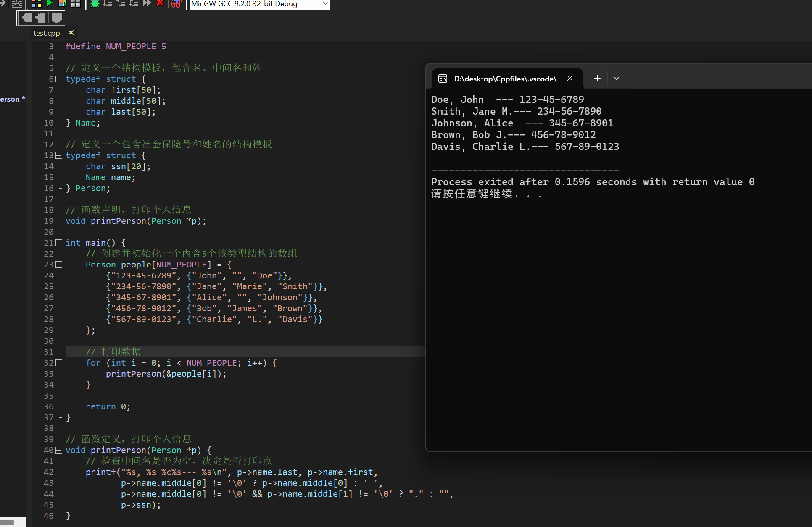This screenshot has width=812, height=527.
Task: Click on 'char ssn[20];' declaration
Action: [118, 166]
